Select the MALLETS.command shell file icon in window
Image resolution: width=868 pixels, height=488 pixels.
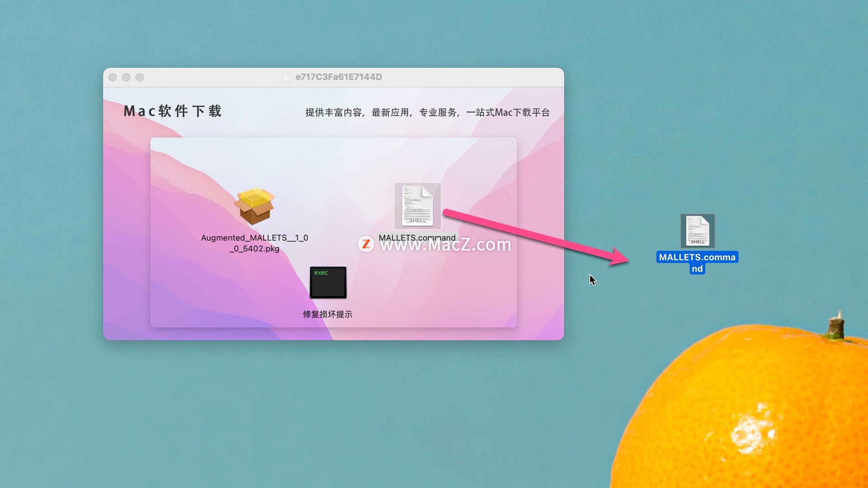point(417,206)
